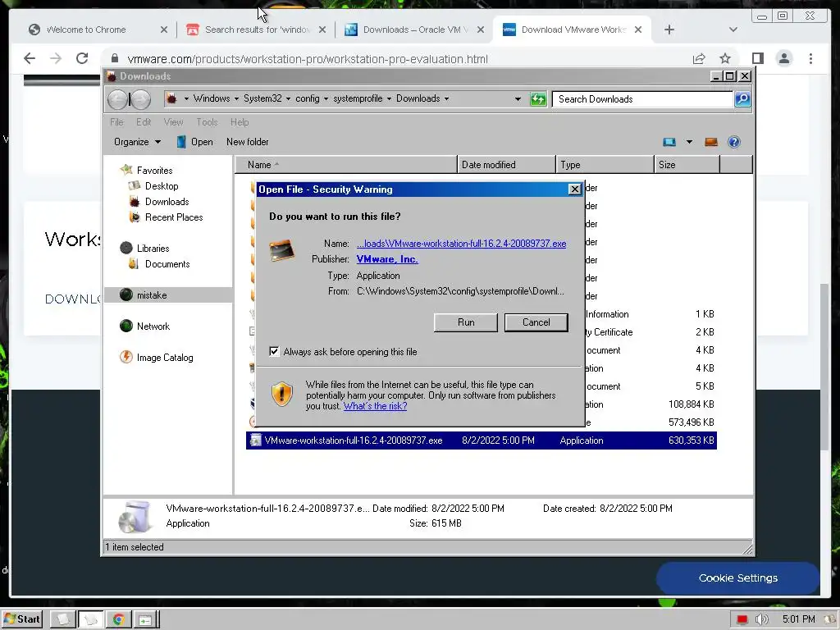Click the Run button in Security Warning
Screen dimensions: 840x630
(466, 322)
